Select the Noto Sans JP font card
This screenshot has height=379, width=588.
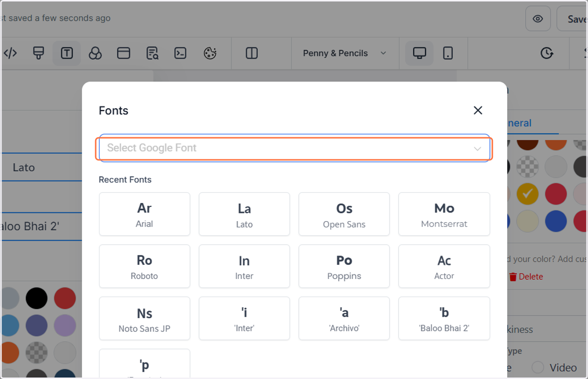point(145,319)
